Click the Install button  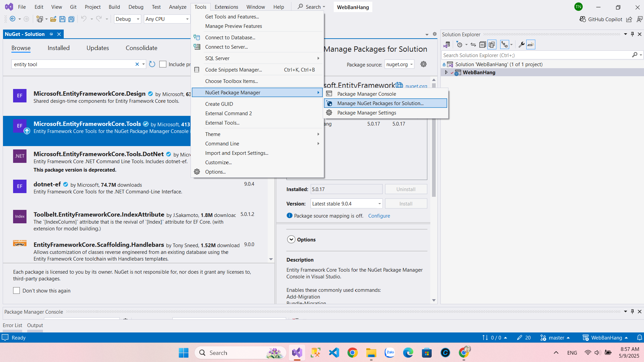tap(406, 203)
